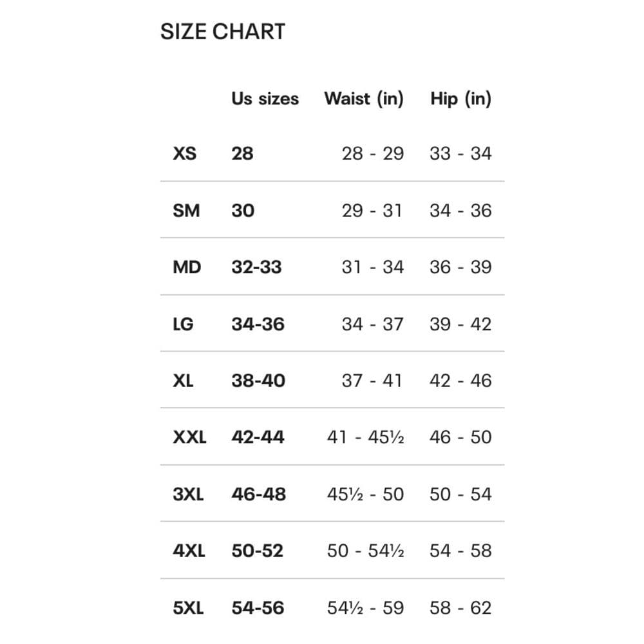Select US size 32-33 cell

[256, 267]
